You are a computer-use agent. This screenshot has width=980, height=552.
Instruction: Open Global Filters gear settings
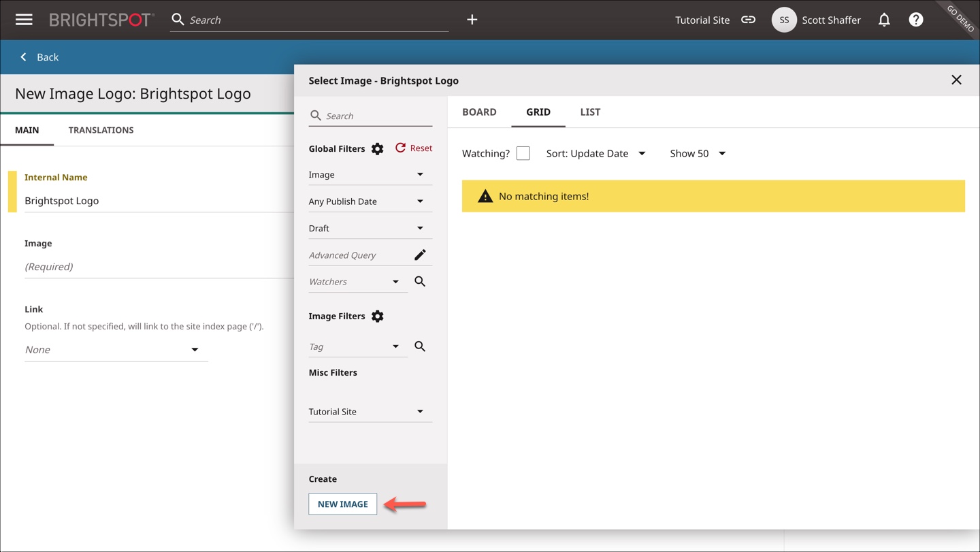[377, 148]
